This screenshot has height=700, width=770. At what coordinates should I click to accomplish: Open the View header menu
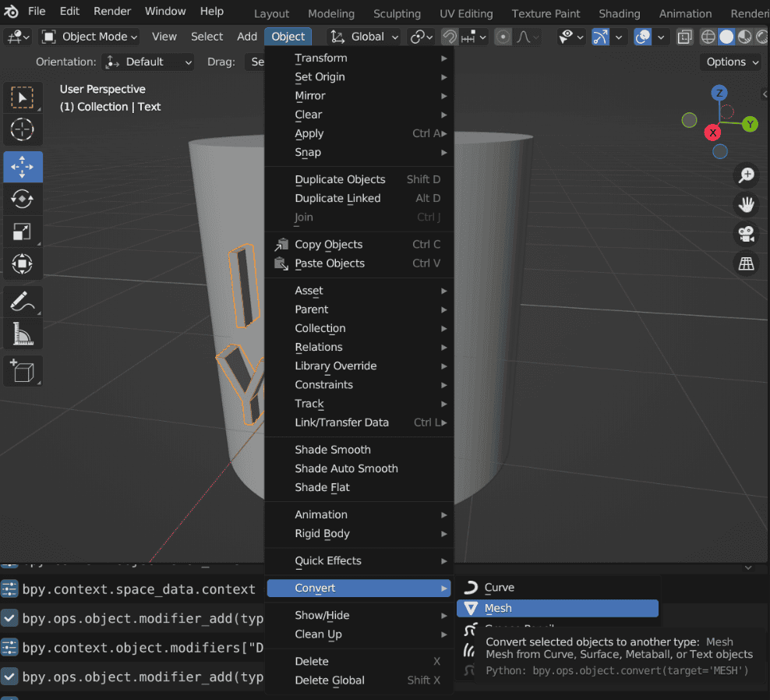point(164,37)
